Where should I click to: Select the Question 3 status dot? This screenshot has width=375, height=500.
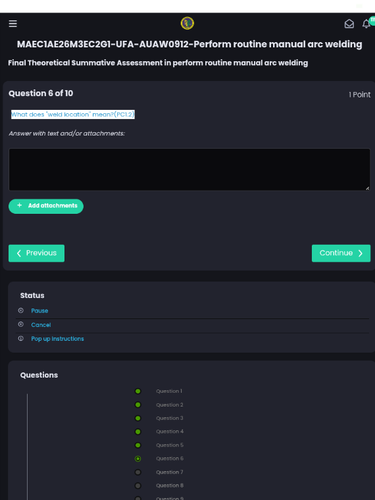(x=138, y=418)
